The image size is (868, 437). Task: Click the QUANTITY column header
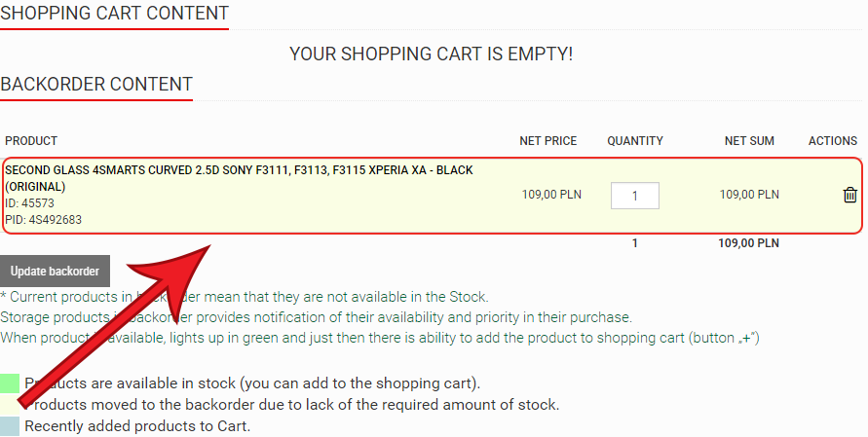(635, 141)
